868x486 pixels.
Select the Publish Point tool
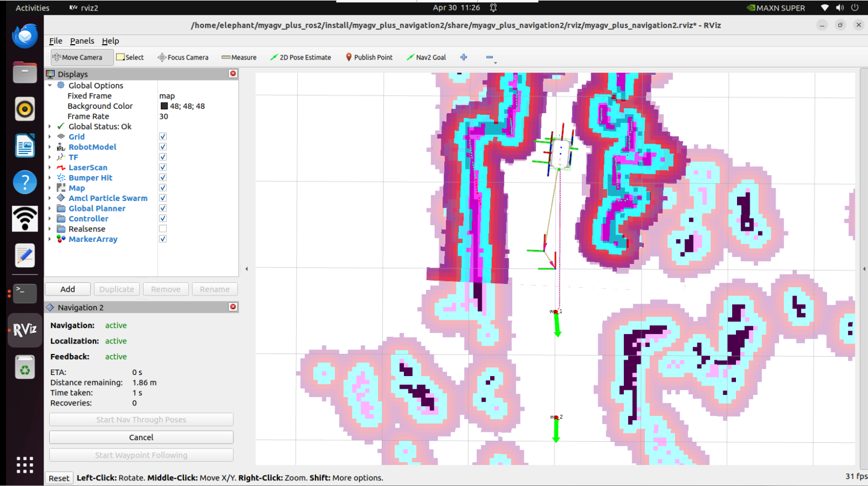coord(369,57)
